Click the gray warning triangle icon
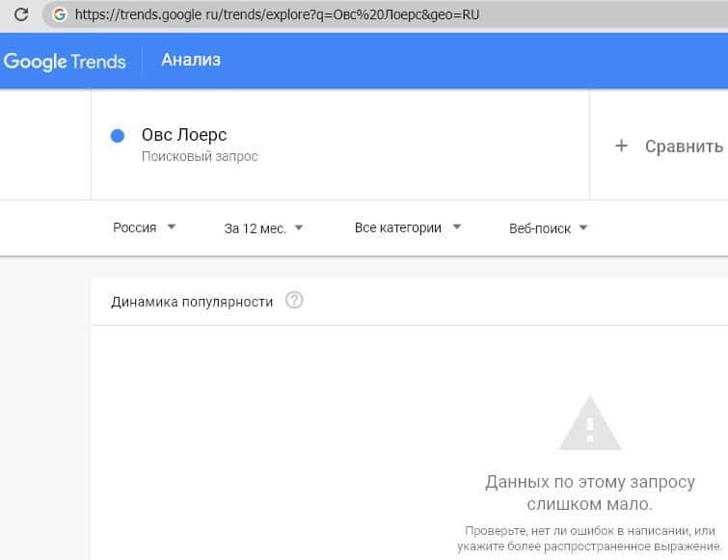Viewport: 728px width, 560px height. (x=590, y=422)
